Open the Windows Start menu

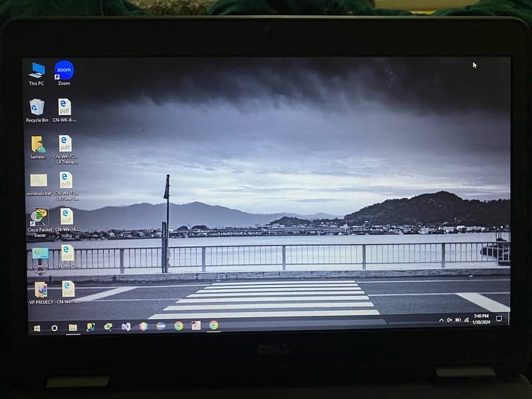(37, 328)
